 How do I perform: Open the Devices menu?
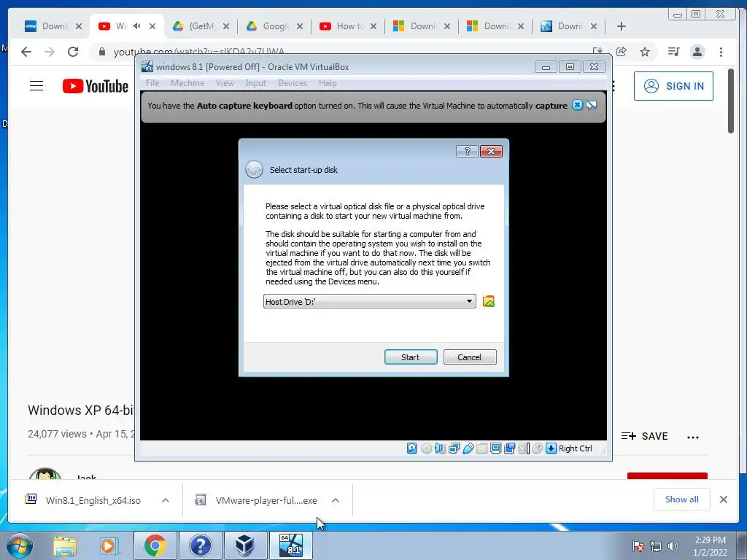293,83
